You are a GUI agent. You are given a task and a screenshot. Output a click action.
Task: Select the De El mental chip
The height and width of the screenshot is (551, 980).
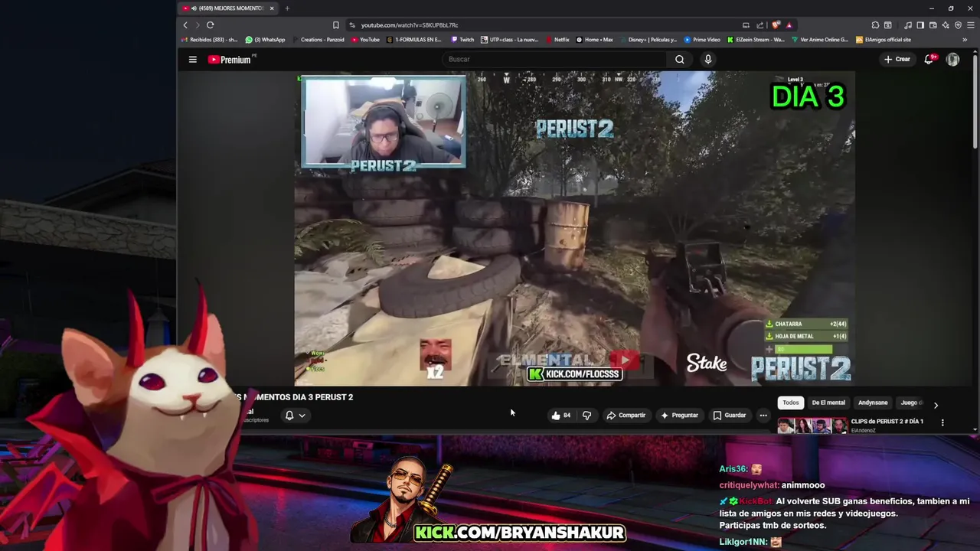(x=828, y=403)
